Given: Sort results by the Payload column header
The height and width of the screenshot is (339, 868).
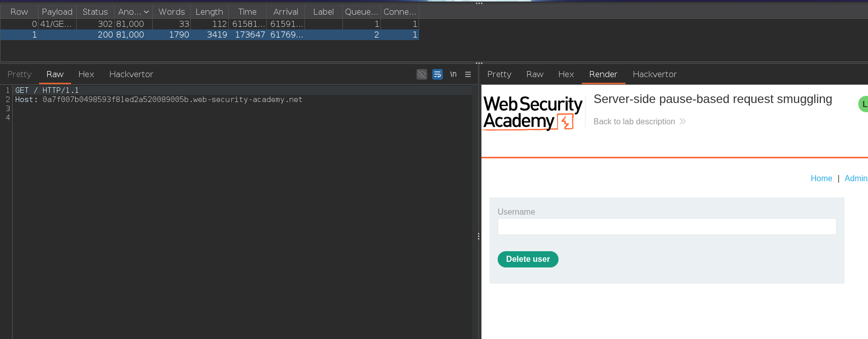Looking at the screenshot, I should (x=57, y=12).
